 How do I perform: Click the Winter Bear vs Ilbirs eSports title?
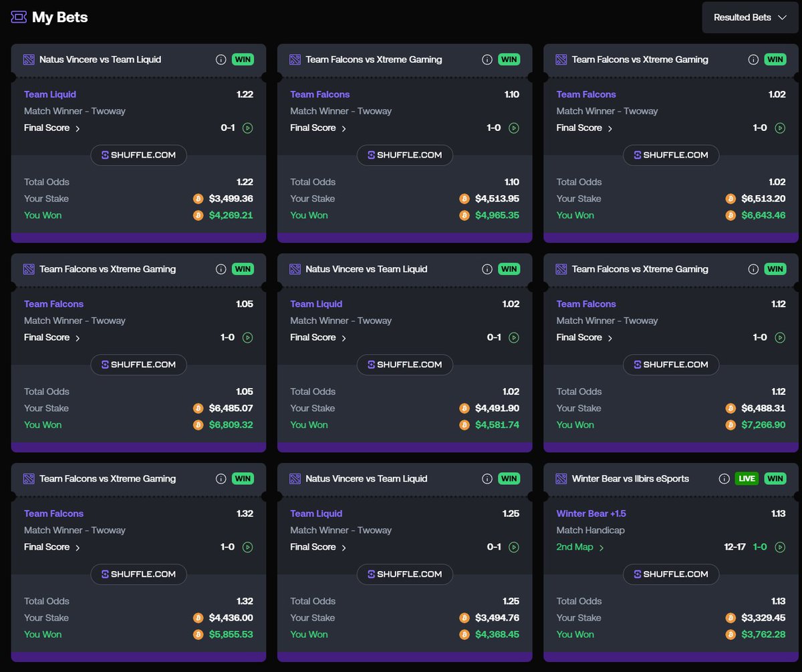pyautogui.click(x=630, y=479)
